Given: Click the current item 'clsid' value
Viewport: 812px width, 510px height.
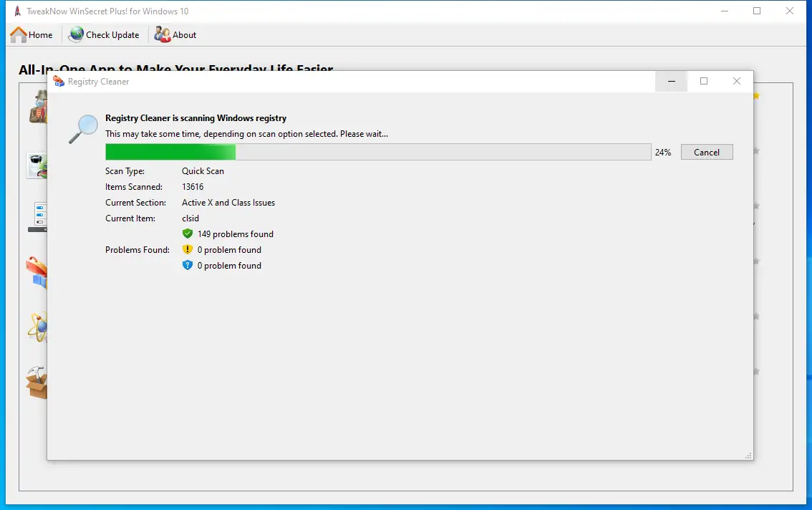Looking at the screenshot, I should [x=190, y=218].
